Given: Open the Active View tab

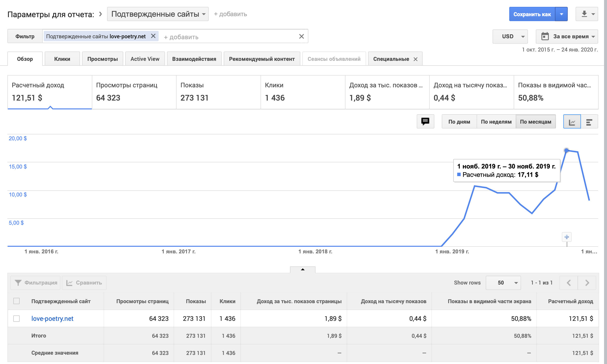Looking at the screenshot, I should [145, 59].
